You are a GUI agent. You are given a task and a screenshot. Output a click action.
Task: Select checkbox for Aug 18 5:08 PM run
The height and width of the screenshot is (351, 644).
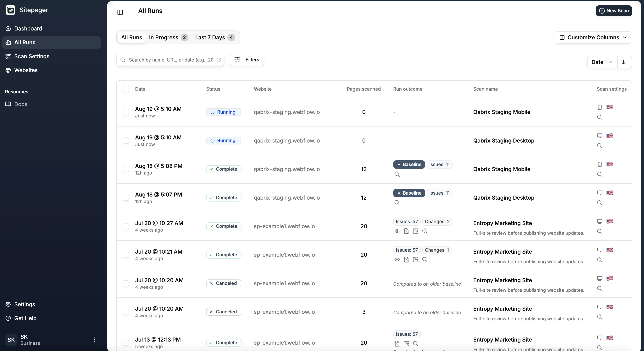click(x=126, y=169)
